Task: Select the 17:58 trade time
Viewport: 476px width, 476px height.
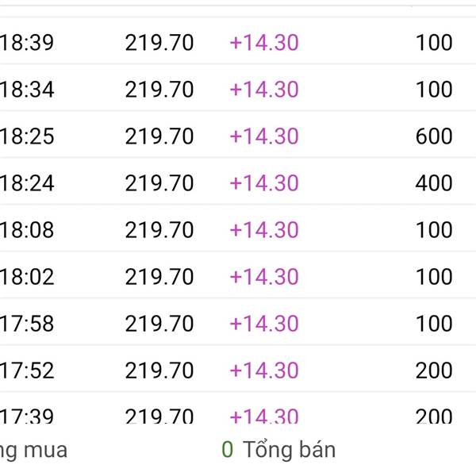Action: coord(27,324)
